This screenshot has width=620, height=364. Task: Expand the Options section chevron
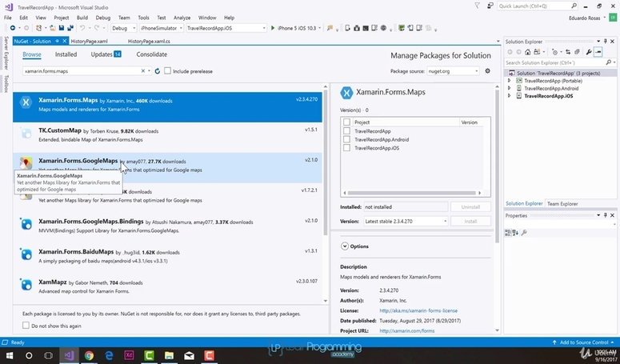345,246
